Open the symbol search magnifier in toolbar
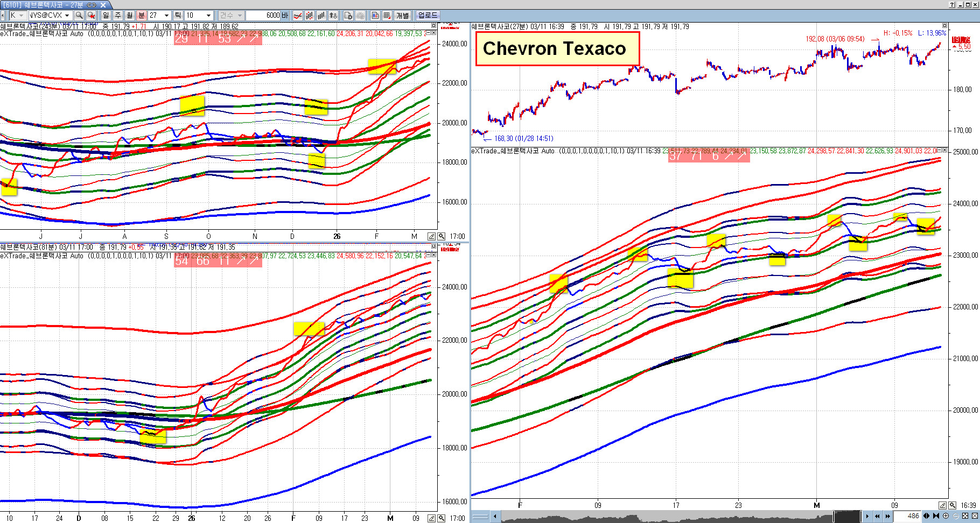The width and height of the screenshot is (980, 523). [79, 16]
